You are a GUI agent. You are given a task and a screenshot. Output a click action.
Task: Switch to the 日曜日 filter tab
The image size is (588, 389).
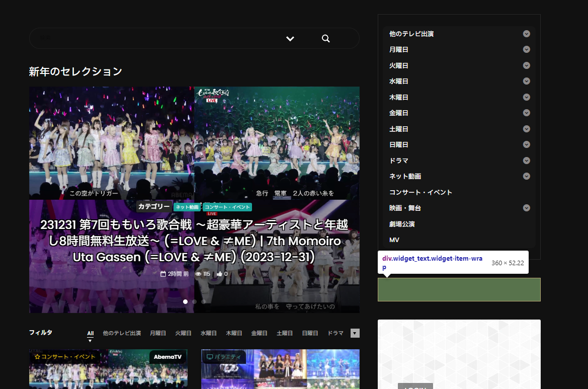pos(310,333)
